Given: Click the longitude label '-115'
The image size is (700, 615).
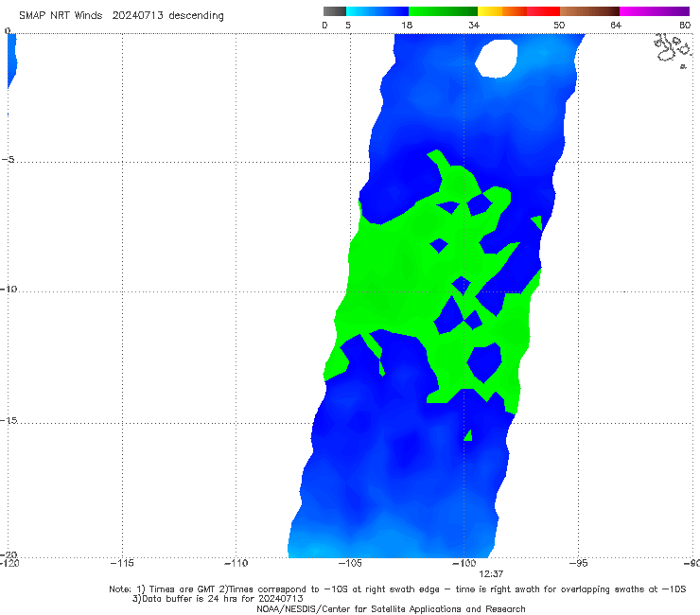Looking at the screenshot, I should point(122,563).
